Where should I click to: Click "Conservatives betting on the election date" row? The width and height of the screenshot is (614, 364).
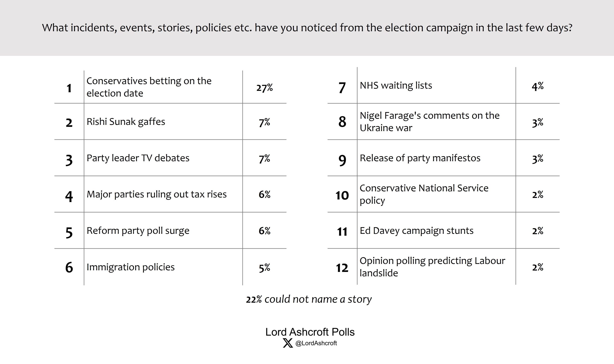click(x=149, y=87)
